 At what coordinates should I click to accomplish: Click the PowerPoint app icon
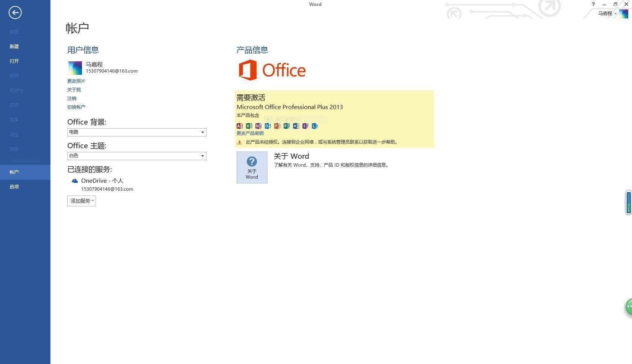click(x=277, y=126)
